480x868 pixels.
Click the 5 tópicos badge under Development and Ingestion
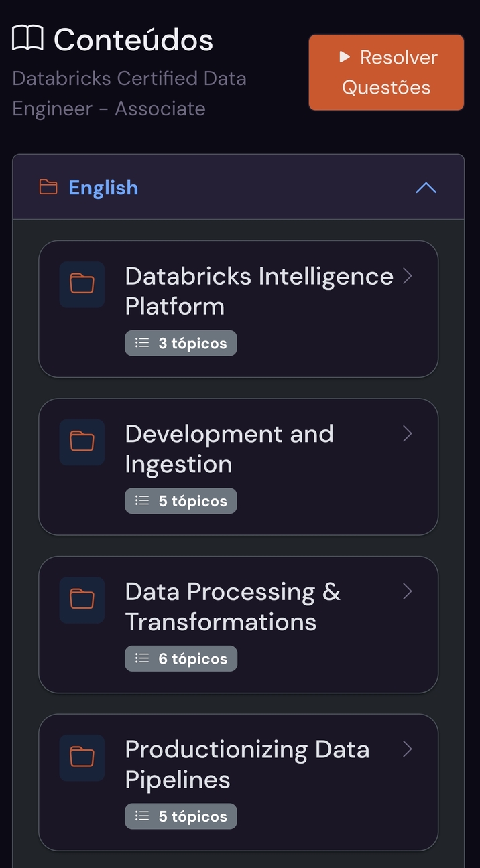pos(181,501)
